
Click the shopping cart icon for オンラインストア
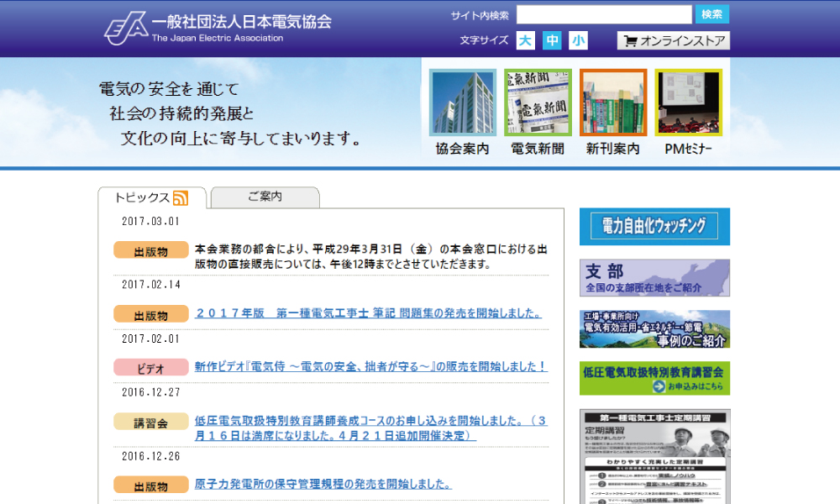tap(631, 40)
